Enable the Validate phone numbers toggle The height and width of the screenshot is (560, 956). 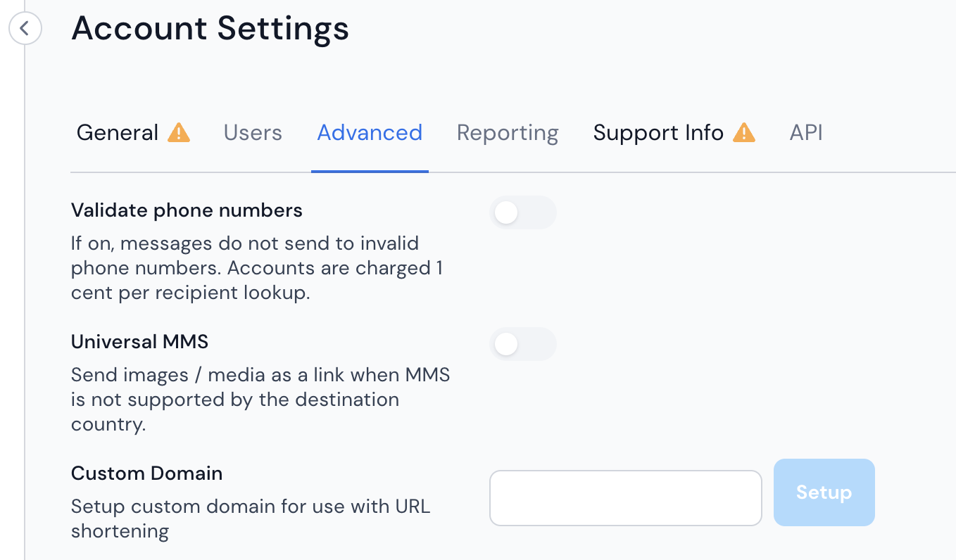pos(523,212)
